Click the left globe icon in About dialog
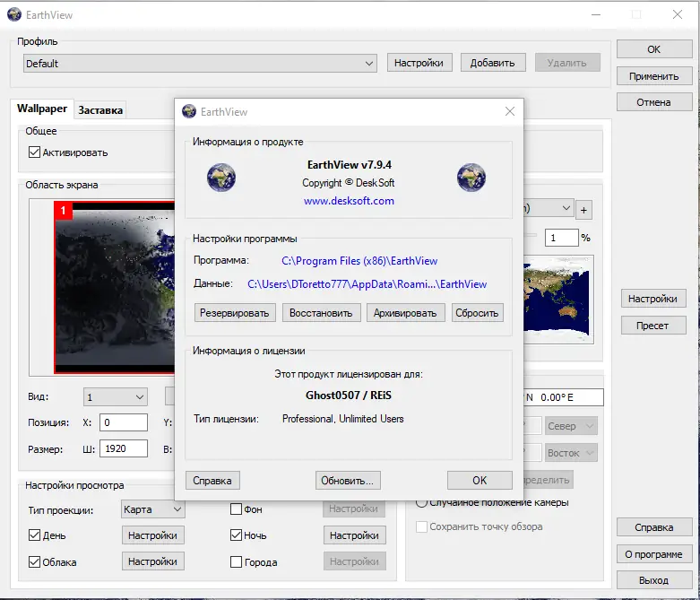The height and width of the screenshot is (600, 700). [x=221, y=178]
